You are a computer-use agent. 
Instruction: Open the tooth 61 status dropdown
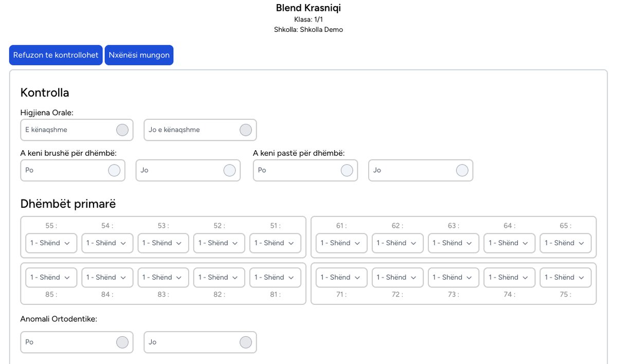click(342, 243)
